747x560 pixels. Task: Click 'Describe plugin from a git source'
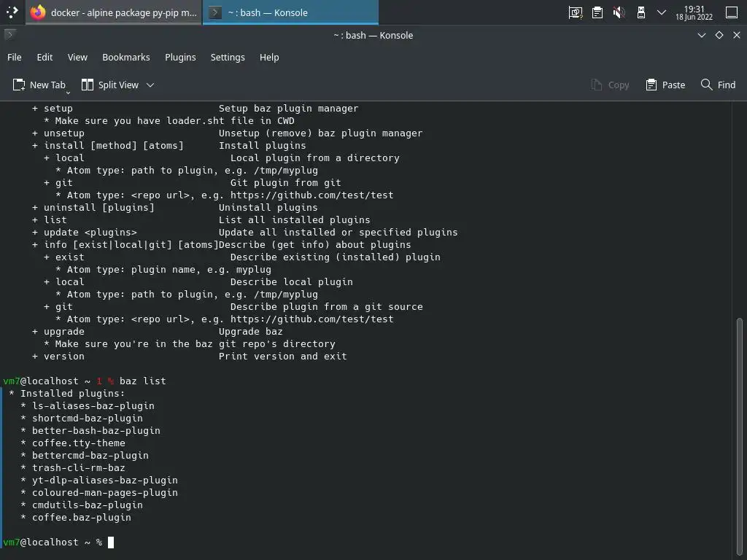pyautogui.click(x=327, y=307)
